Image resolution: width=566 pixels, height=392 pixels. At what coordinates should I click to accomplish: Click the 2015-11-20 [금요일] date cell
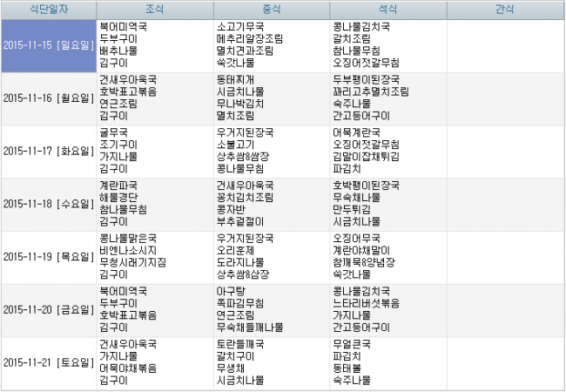(x=48, y=309)
